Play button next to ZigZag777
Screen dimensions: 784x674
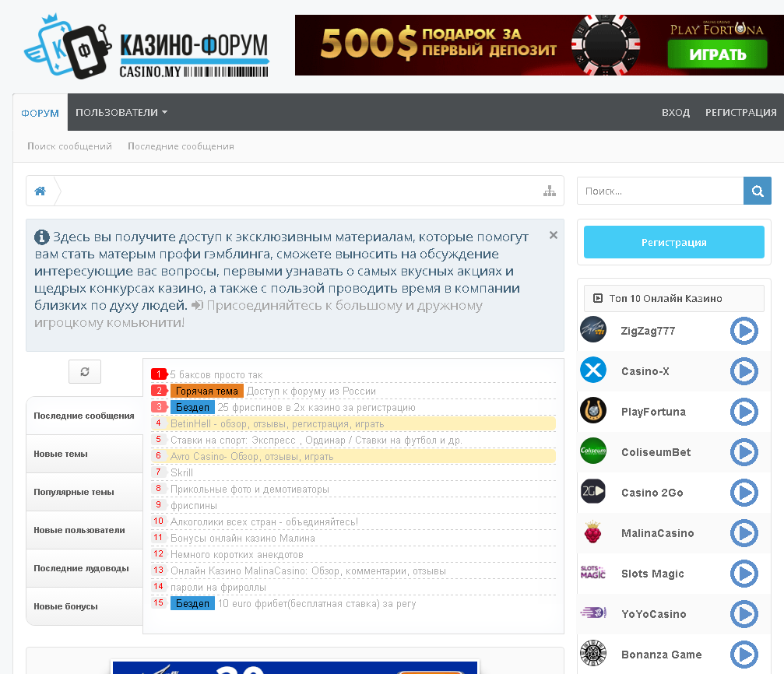pyautogui.click(x=744, y=331)
